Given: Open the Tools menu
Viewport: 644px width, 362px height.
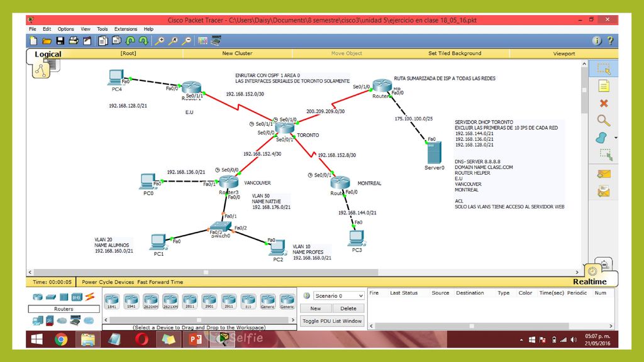Looking at the screenshot, I should pyautogui.click(x=103, y=29).
